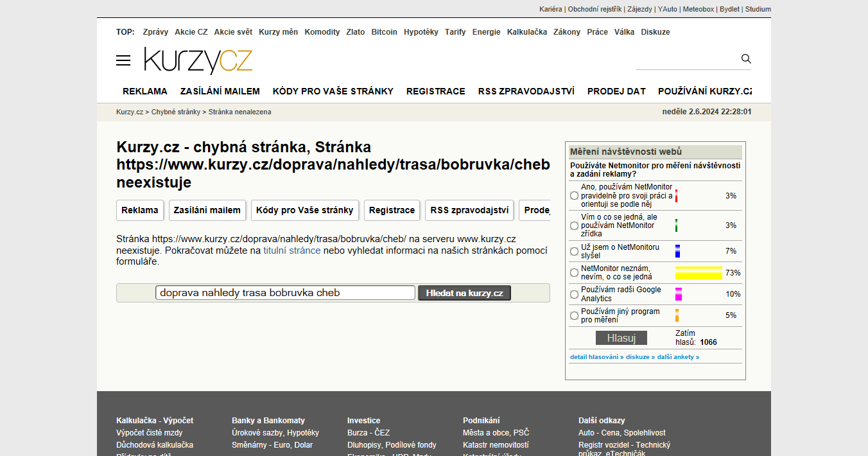Open Akcie CZ in TOP bar
The width and height of the screenshot is (868, 456).
point(191,32)
